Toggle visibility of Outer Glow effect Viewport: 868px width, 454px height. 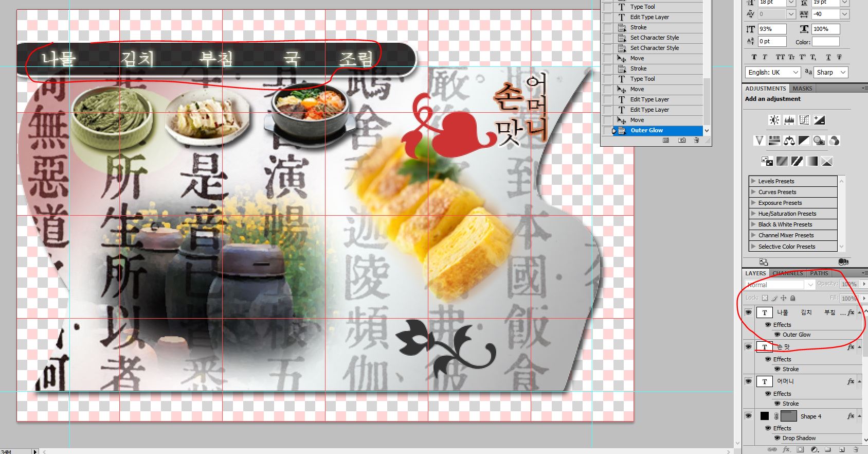[777, 335]
